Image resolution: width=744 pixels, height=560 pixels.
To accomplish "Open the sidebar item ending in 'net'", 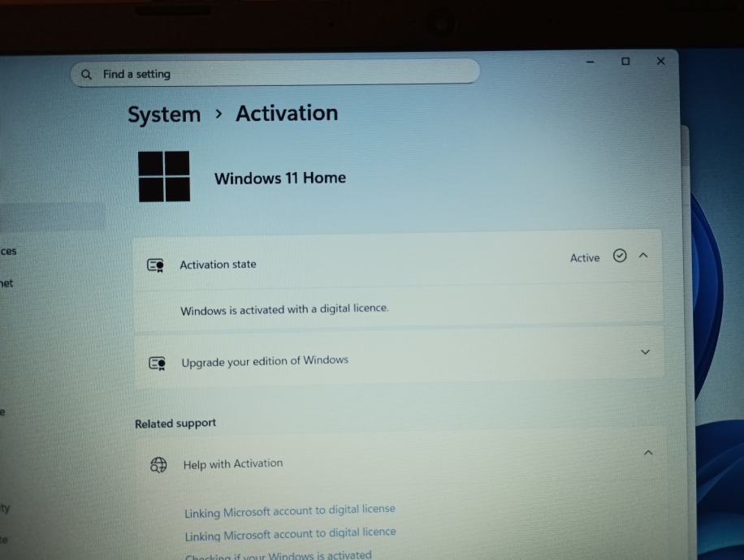I will 6,283.
